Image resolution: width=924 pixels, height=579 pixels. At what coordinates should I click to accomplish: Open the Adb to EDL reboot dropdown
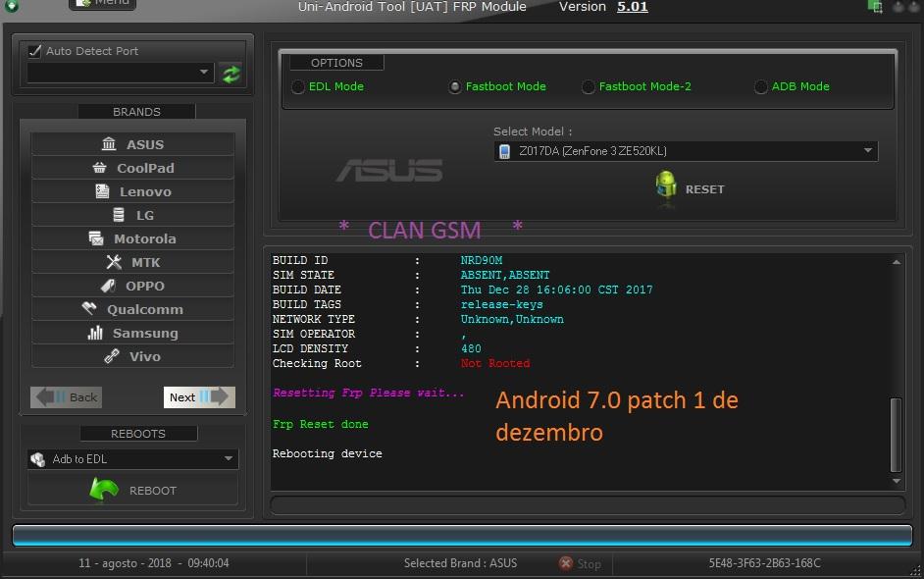click(x=132, y=458)
